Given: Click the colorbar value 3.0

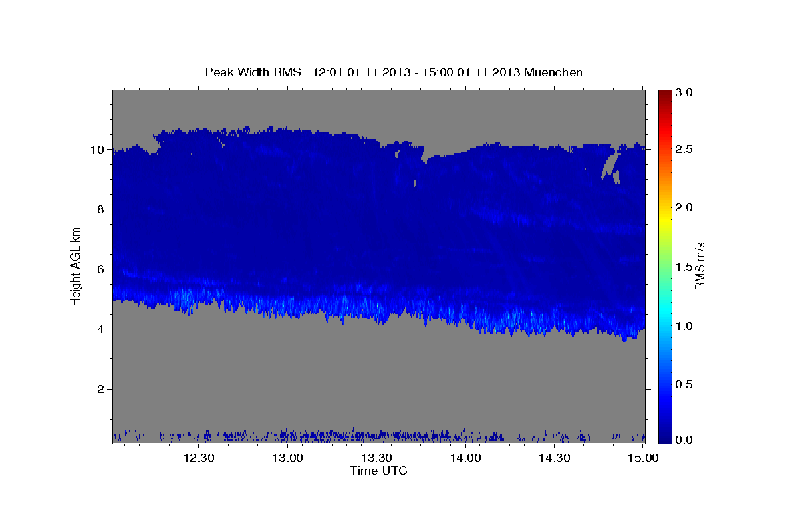Looking at the screenshot, I should [684, 93].
